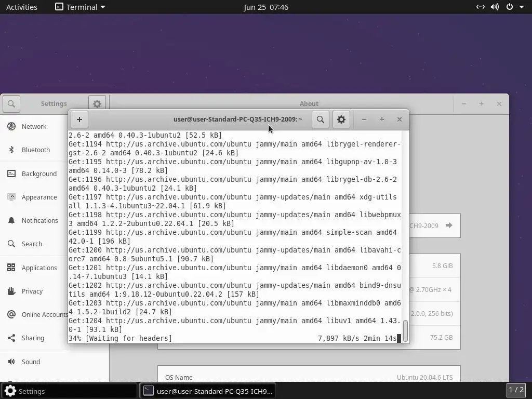Open the Settings window gear menu
The image size is (532, 399).
tap(97, 104)
